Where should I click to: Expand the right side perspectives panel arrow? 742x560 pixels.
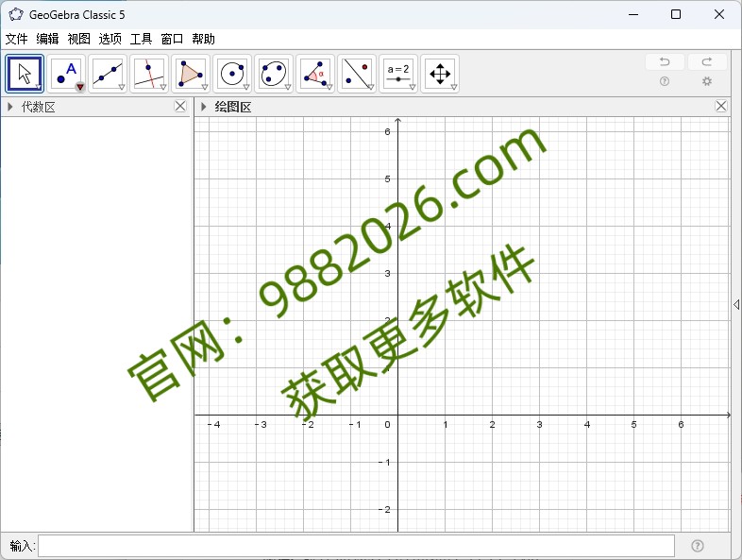(736, 304)
